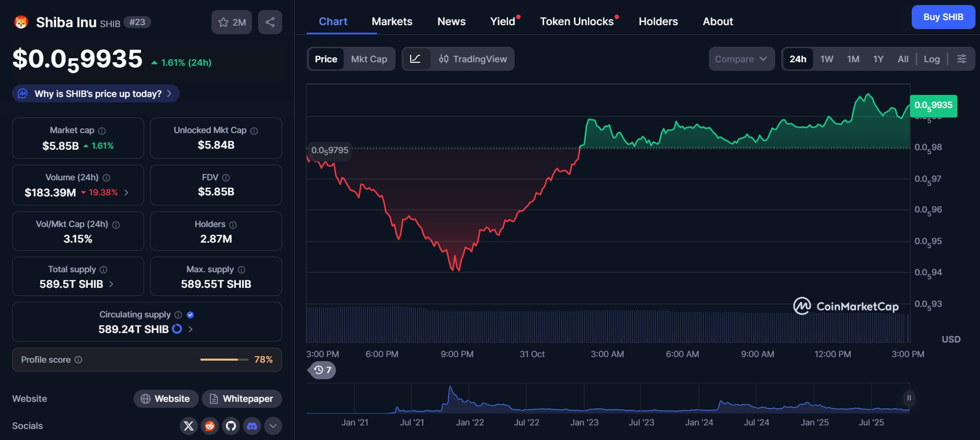Click the timeline range handle at right
The image size is (980, 440).
[x=909, y=398]
